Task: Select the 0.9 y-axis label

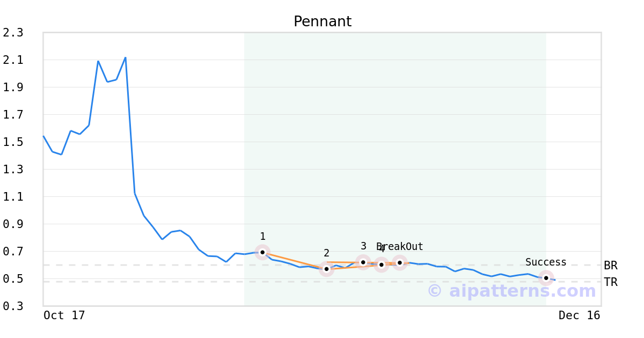Action: pos(13,224)
